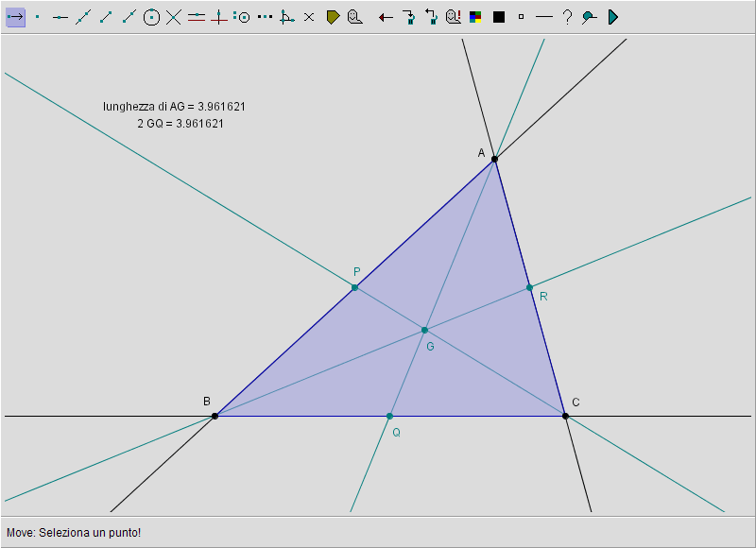Select centroid point G
The width and height of the screenshot is (756, 548).
coord(424,330)
